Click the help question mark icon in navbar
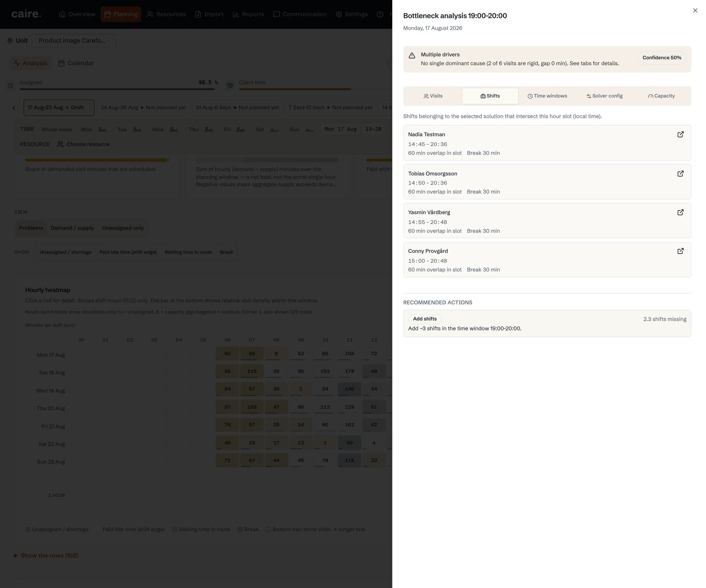Viewport: 706px width, 588px height. tap(380, 14)
